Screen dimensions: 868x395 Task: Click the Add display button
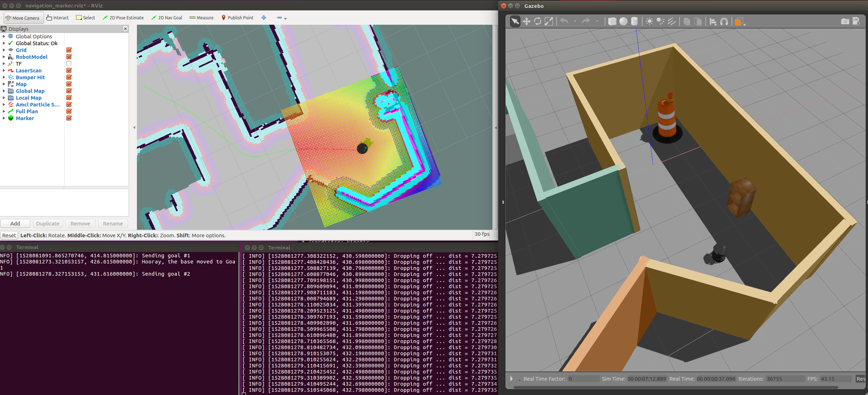15,224
